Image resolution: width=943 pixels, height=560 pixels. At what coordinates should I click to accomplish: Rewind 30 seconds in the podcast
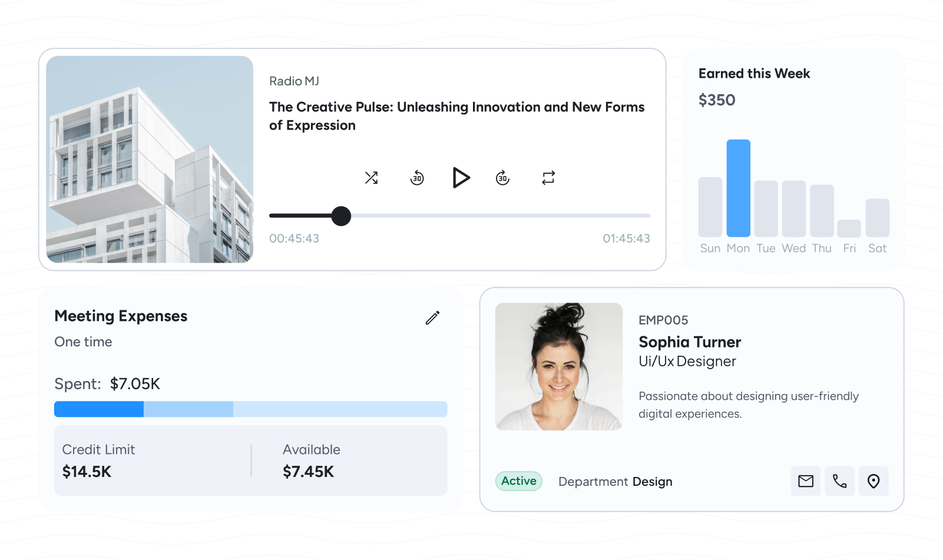tap(417, 178)
